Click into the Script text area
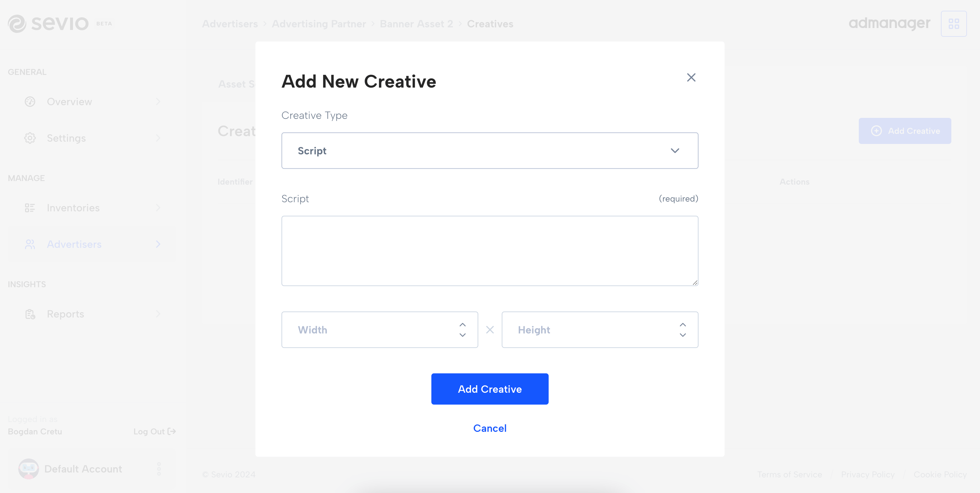Image resolution: width=980 pixels, height=493 pixels. (490, 251)
